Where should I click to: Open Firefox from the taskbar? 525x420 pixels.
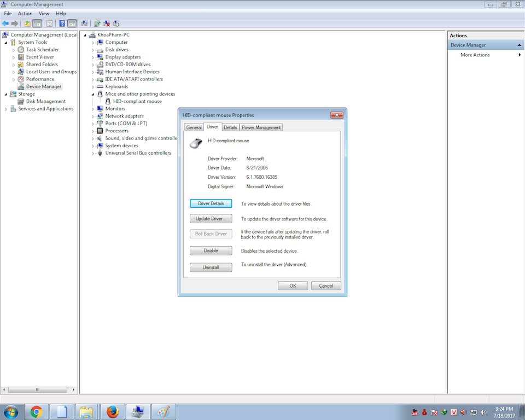pos(113,412)
